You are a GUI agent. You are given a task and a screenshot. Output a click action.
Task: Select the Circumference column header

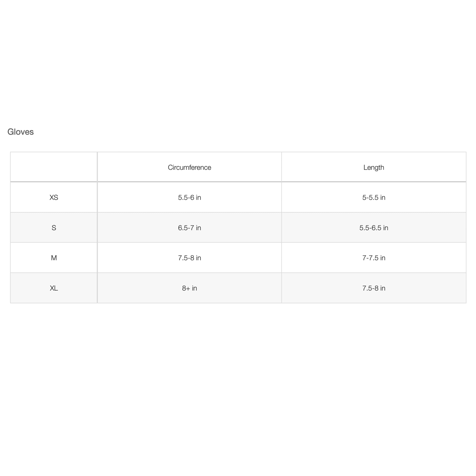pos(189,167)
